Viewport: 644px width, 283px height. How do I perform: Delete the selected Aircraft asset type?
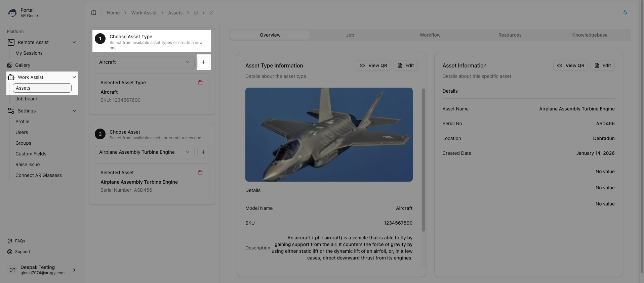(x=200, y=83)
